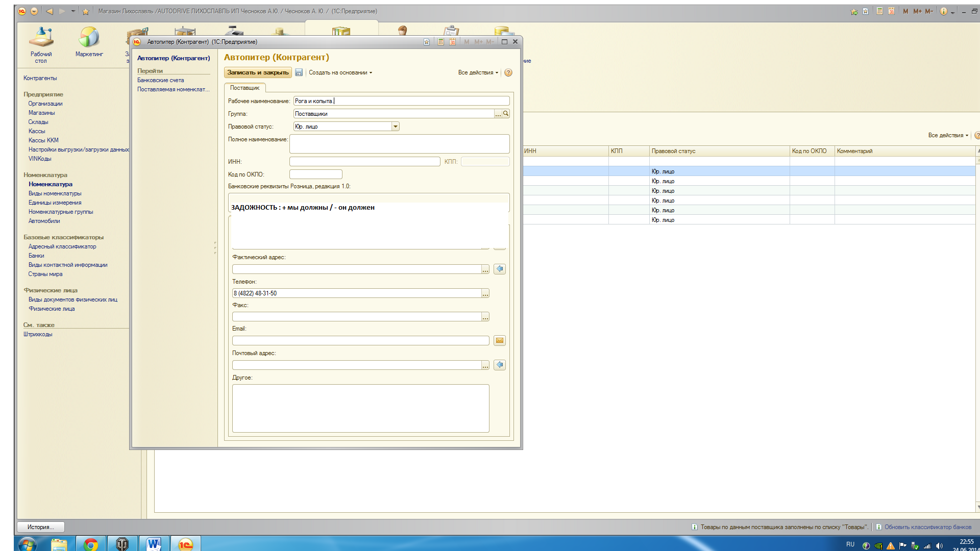Screen dimensions: 980x551
Task: Go to Банковские счета in the dialog sidebar
Action: coord(160,80)
